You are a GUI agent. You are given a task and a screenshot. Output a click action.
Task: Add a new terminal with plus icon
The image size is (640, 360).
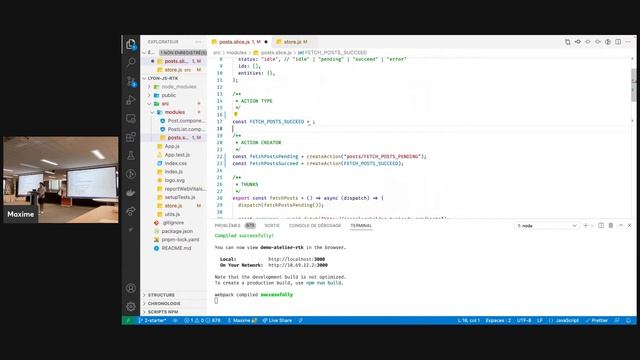pyautogui.click(x=585, y=225)
